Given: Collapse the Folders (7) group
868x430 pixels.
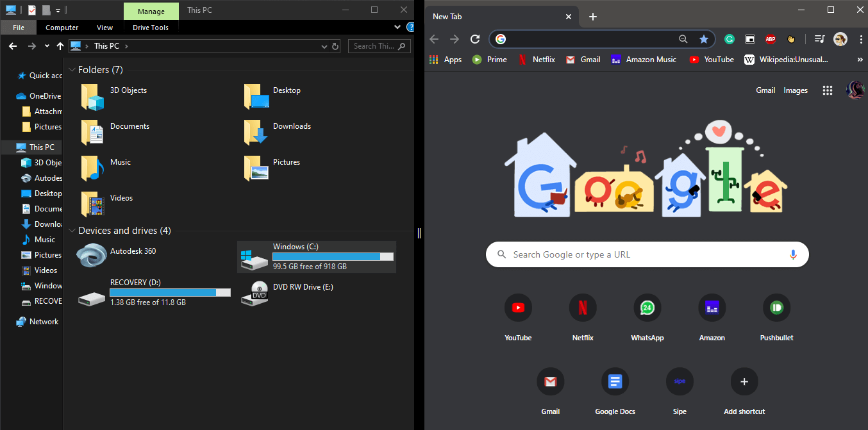Looking at the screenshot, I should tap(72, 70).
